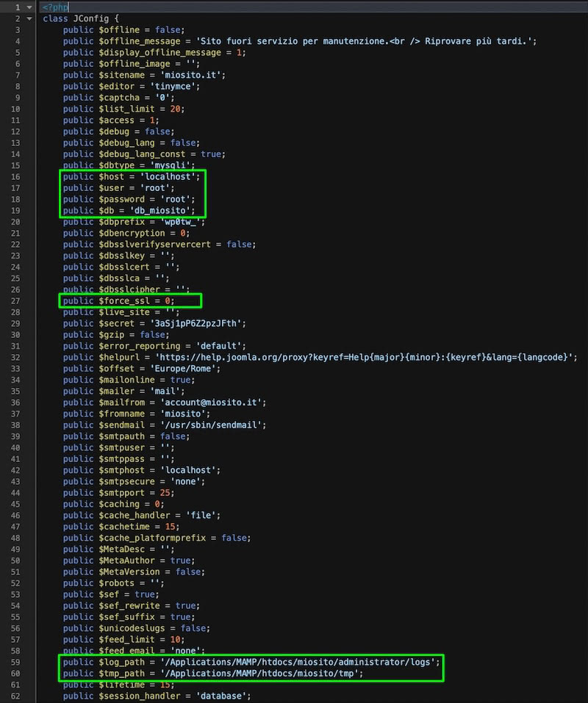Click the '<?php' opening tag

point(55,7)
